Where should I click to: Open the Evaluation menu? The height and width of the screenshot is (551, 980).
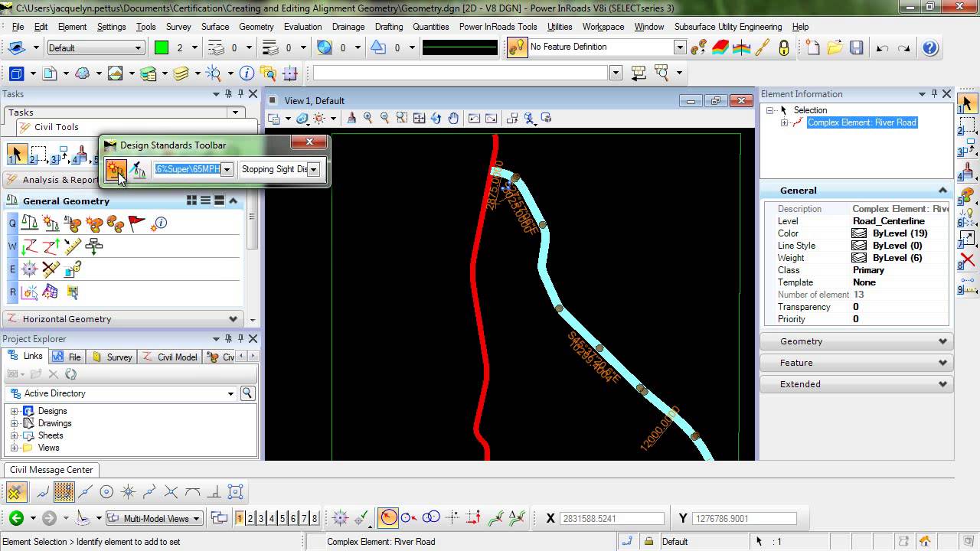pos(302,27)
